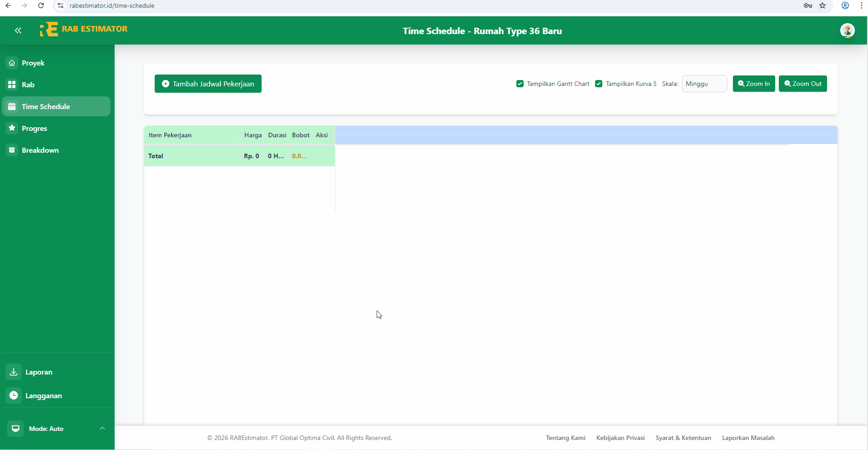Click the browser address bar

[x=182, y=6]
